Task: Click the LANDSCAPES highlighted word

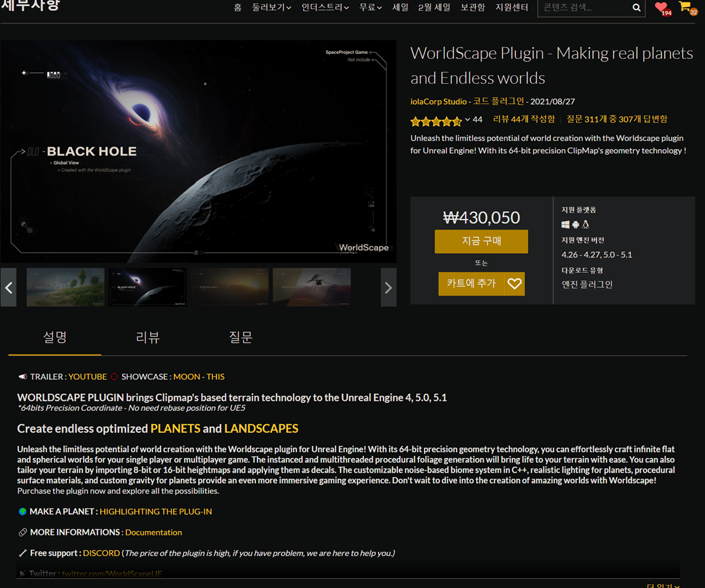Action: coord(261,429)
